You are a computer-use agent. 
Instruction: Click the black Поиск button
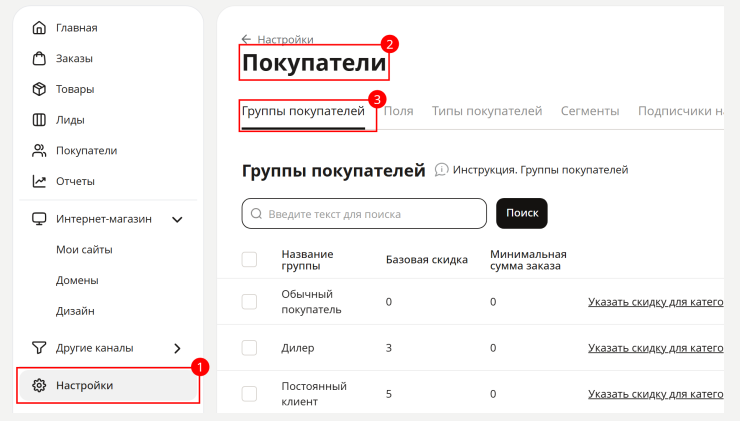click(522, 213)
